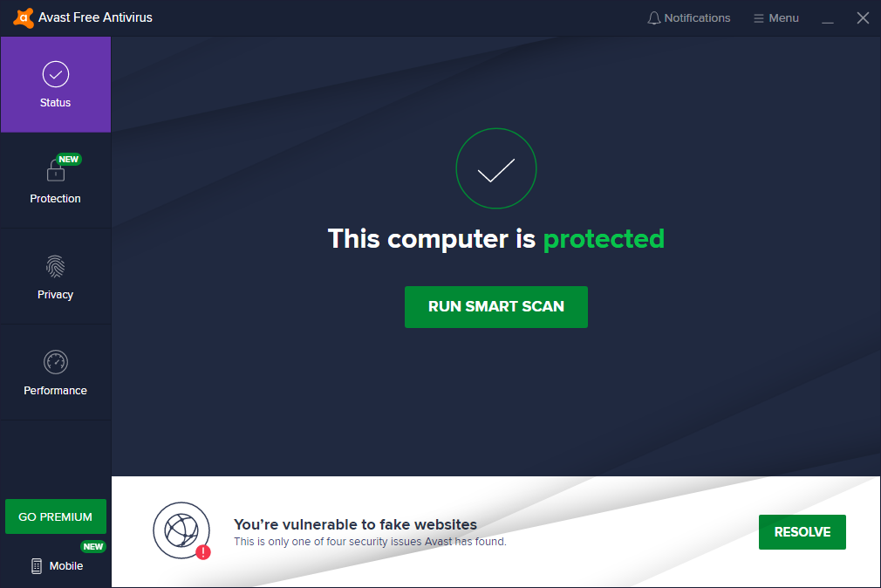The image size is (881, 588).
Task: Click the hamburger Menu icon
Action: [759, 18]
